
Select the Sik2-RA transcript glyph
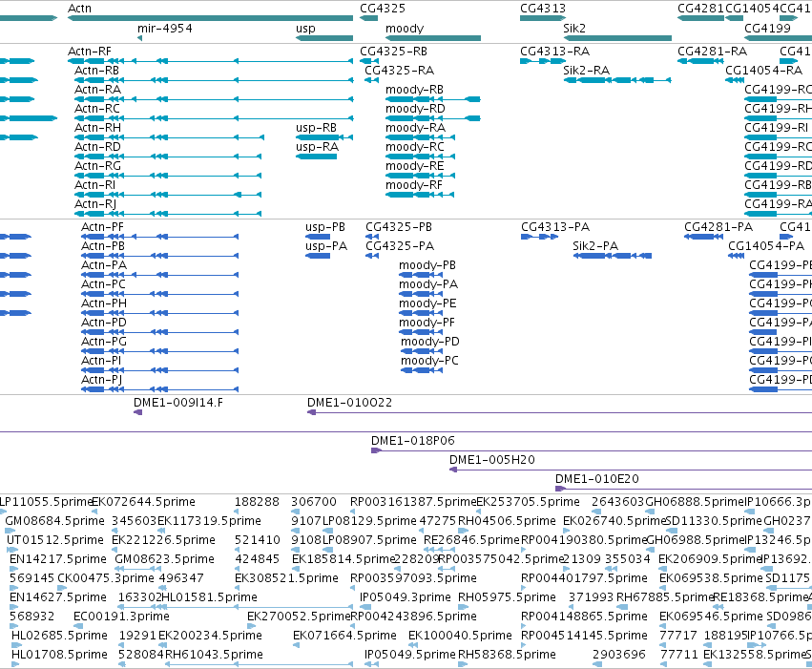[x=617, y=80]
